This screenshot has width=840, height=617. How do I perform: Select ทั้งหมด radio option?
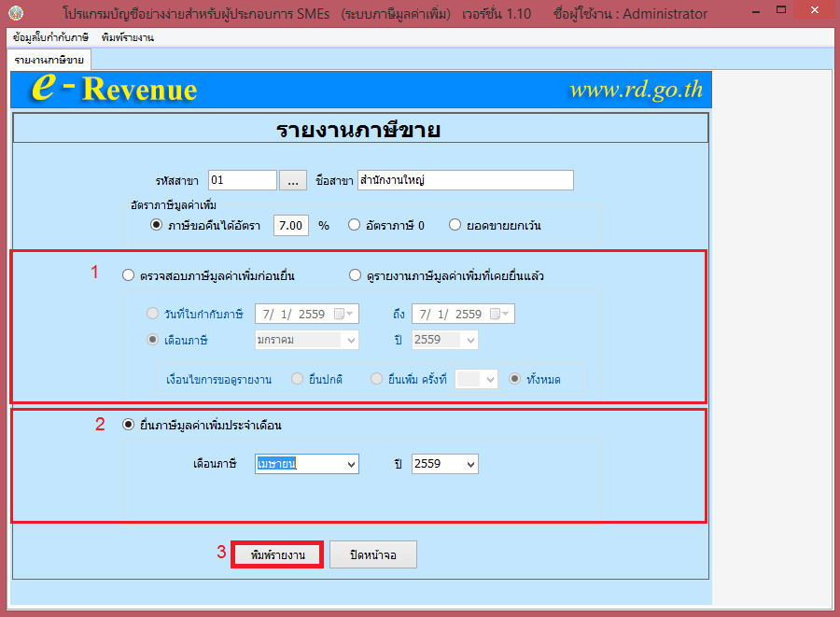pos(515,379)
